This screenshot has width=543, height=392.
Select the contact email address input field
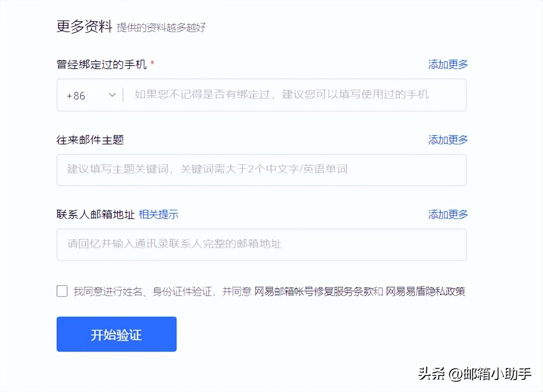[261, 244]
